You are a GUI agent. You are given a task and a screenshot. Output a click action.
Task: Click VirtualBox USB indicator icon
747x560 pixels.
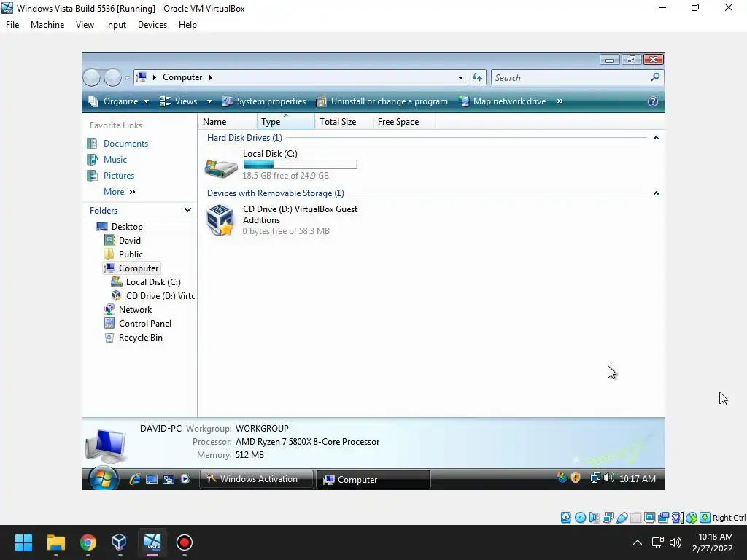click(622, 518)
